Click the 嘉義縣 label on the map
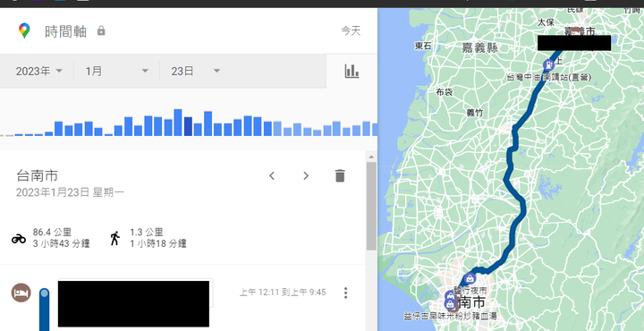Image resolution: width=644 pixels, height=331 pixels. (479, 48)
